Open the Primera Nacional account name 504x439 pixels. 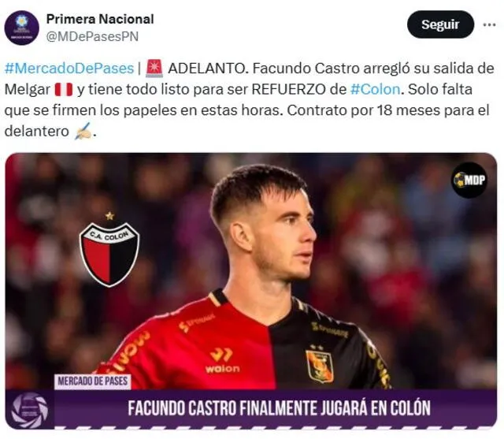pyautogui.click(x=100, y=19)
